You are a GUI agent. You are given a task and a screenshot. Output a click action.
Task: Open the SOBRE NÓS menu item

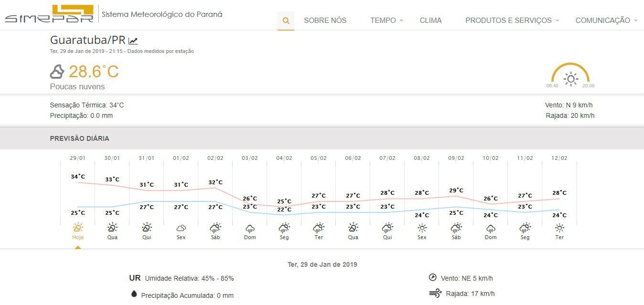point(325,21)
